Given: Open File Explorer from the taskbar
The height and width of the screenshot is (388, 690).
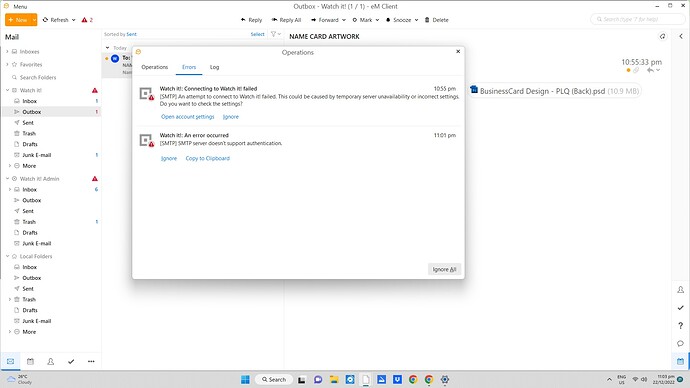Looking at the screenshot, I should (334, 379).
